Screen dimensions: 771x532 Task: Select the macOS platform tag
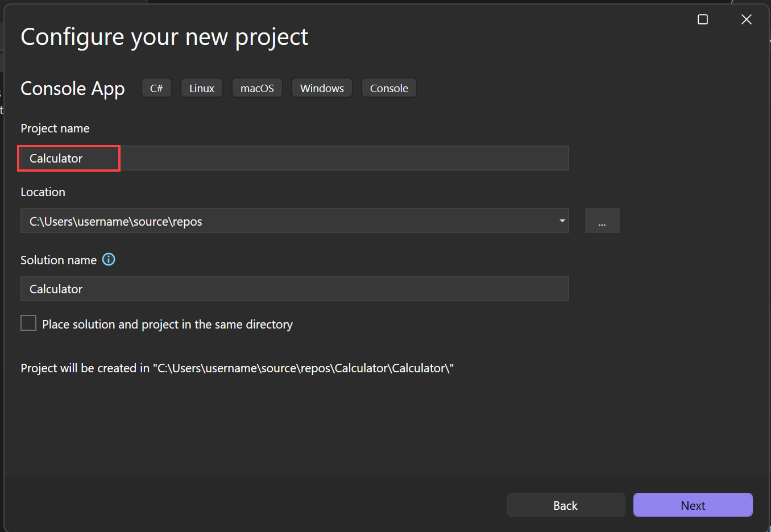click(x=257, y=88)
